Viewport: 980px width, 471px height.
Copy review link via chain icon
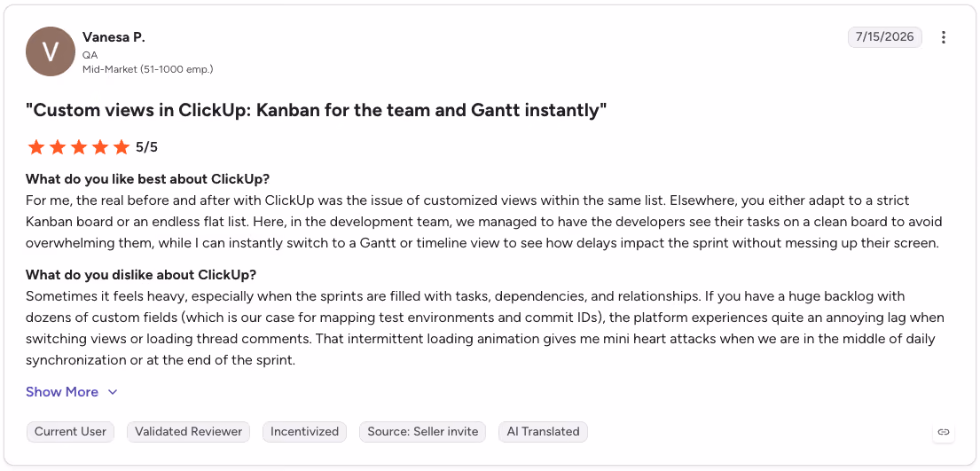pos(944,432)
